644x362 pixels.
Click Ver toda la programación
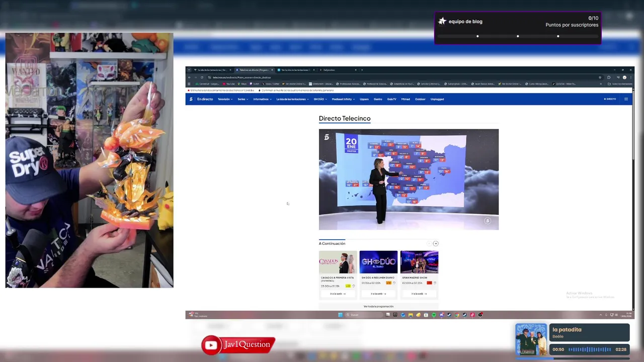(378, 306)
